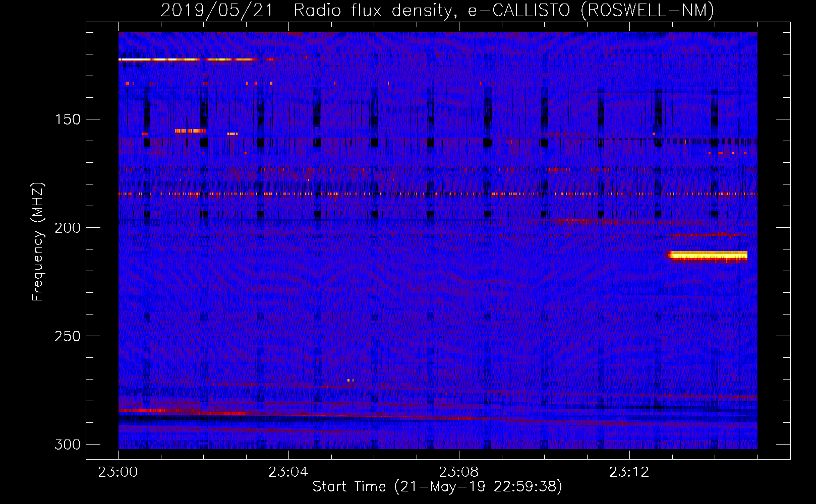The width and height of the screenshot is (816, 504).
Task: Click the "Start Time (21-May-19 22:59:38)" axis label
Action: pos(437,487)
